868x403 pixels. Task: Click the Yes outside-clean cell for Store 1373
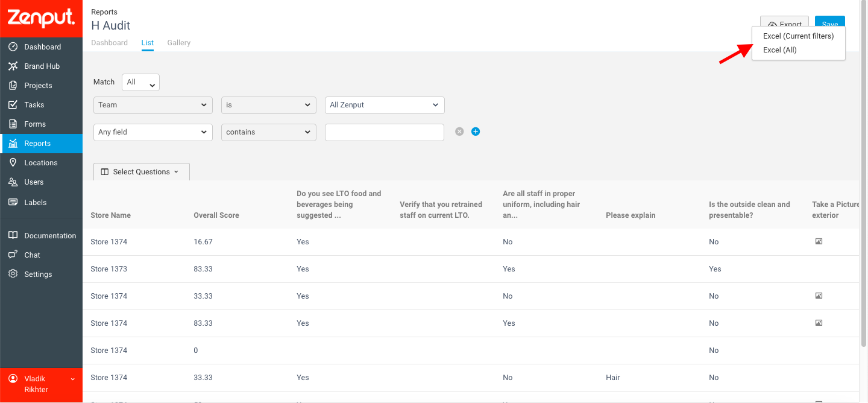[x=715, y=269]
